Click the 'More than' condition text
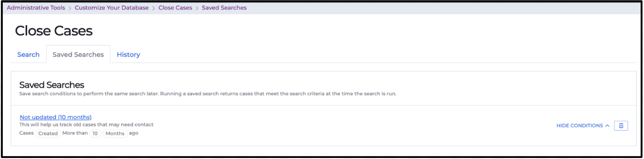This screenshot has width=644, height=159. pyautogui.click(x=75, y=133)
